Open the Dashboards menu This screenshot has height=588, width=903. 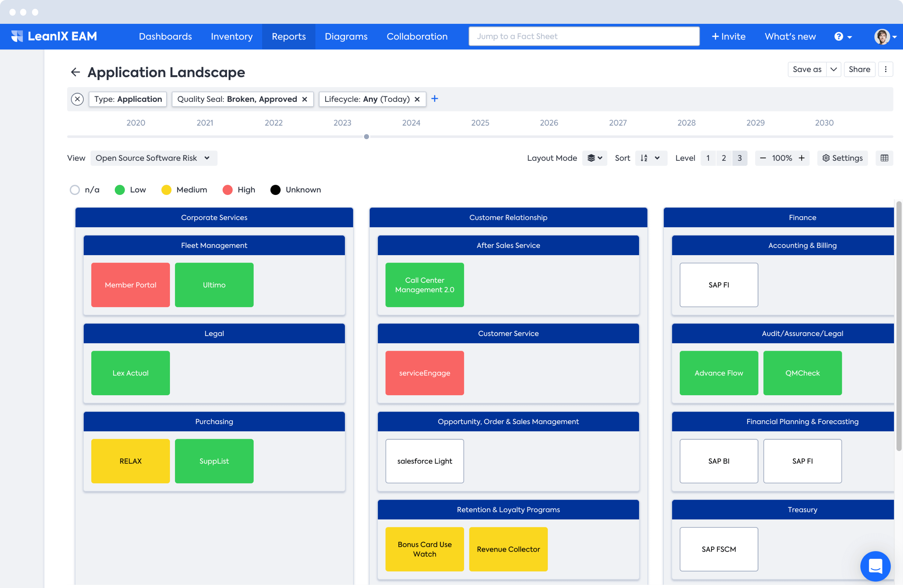tap(165, 36)
